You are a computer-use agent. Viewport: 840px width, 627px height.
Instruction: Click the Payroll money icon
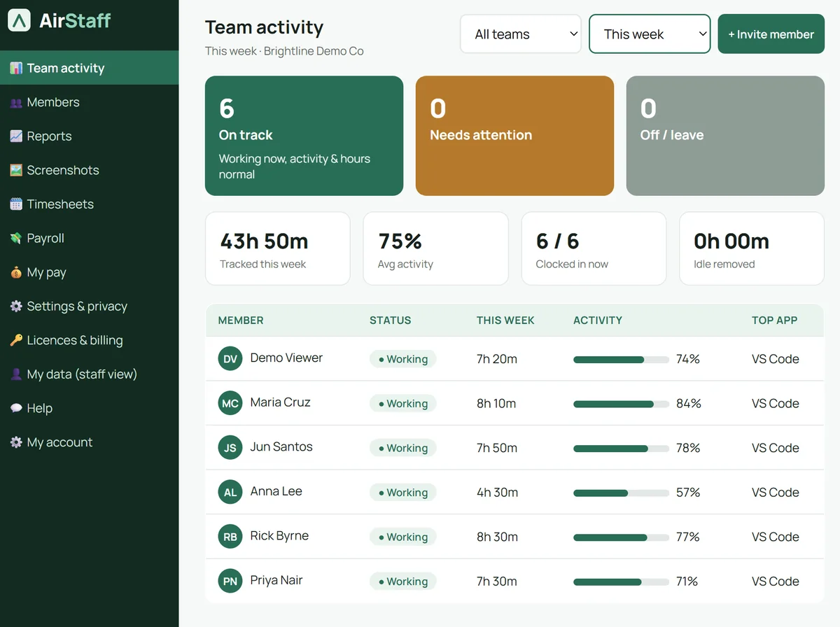coord(16,239)
